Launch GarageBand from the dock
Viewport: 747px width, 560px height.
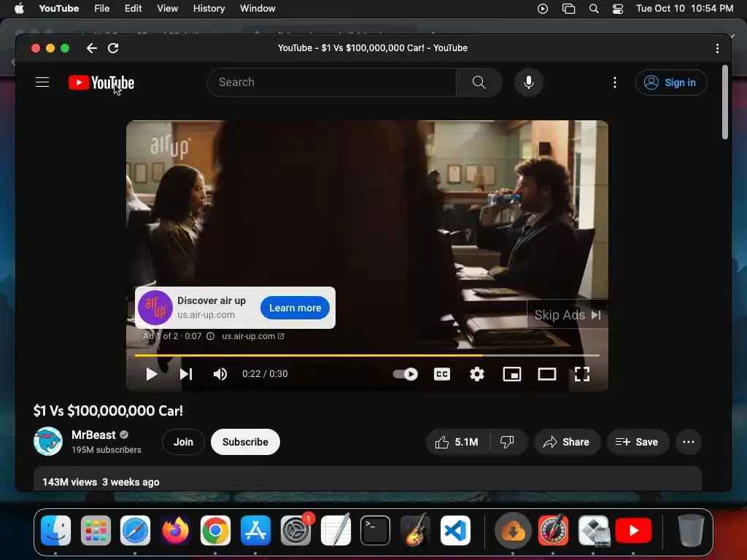point(415,531)
